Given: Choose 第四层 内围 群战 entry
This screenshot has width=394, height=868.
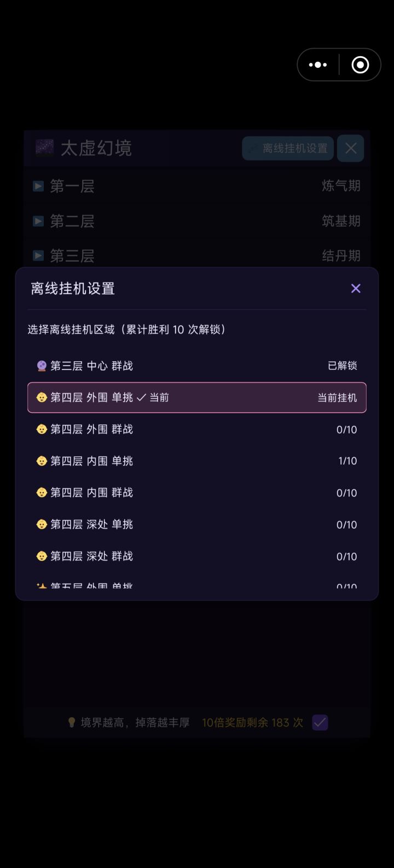Looking at the screenshot, I should 197,492.
